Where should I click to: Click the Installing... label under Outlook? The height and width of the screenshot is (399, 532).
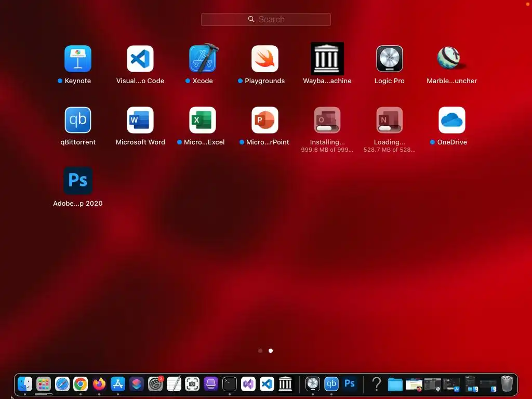(x=327, y=142)
